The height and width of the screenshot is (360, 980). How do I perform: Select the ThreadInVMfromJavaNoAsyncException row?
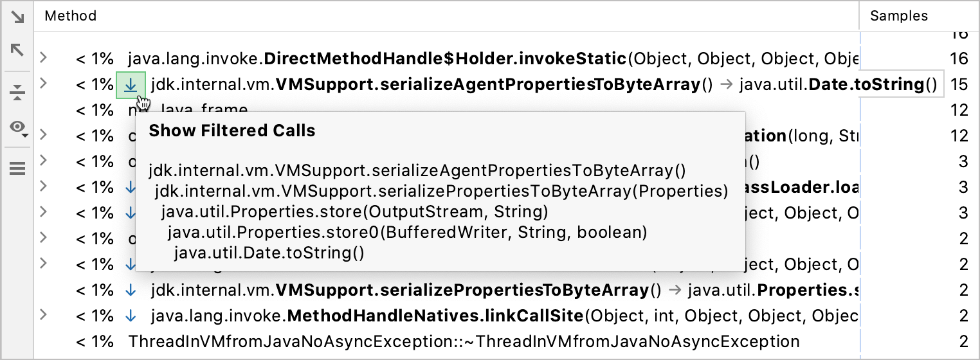[463, 341]
